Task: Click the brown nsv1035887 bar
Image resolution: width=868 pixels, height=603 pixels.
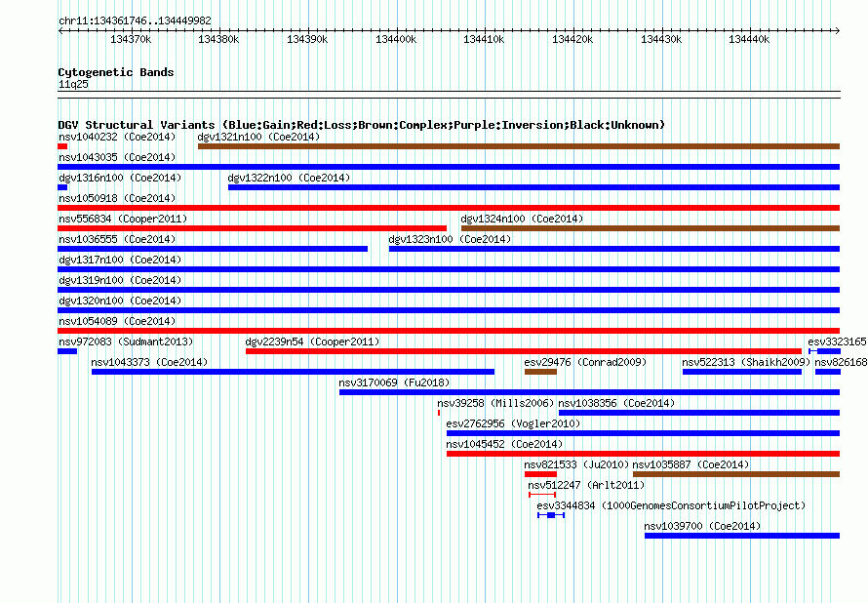Action: pos(736,474)
